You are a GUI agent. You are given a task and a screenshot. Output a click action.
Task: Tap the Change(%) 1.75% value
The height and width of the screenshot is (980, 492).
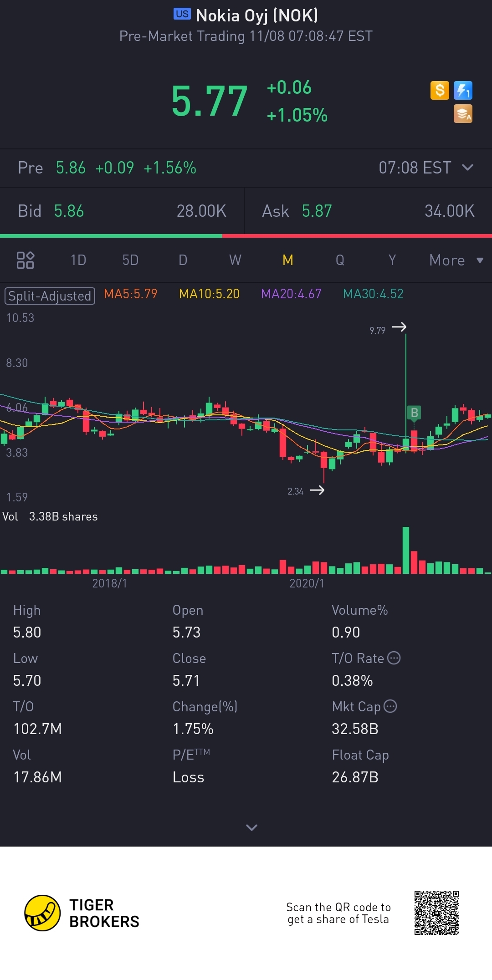point(193,729)
